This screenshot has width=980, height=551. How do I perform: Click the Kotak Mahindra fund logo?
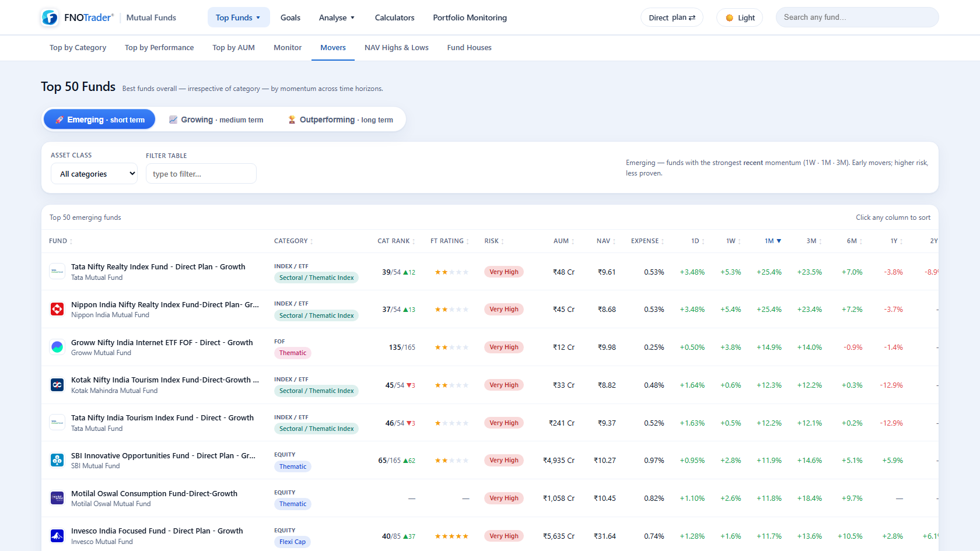[57, 385]
